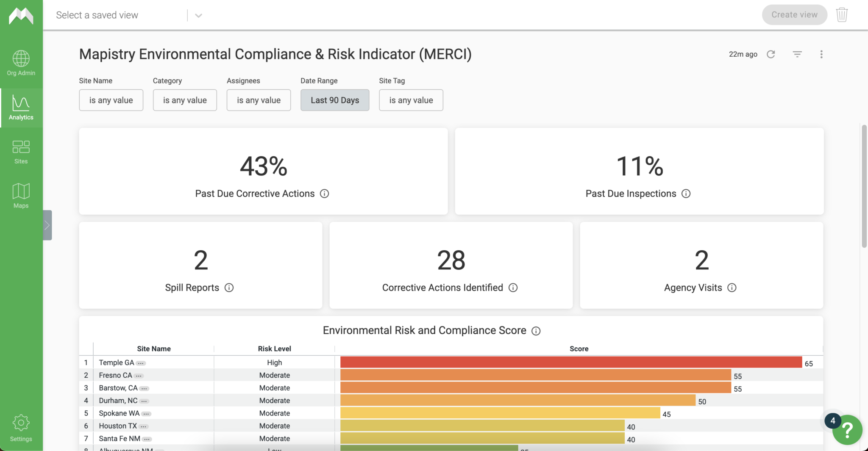Open the Sites sidebar section
Image resolution: width=868 pixels, height=451 pixels.
pos(21,152)
